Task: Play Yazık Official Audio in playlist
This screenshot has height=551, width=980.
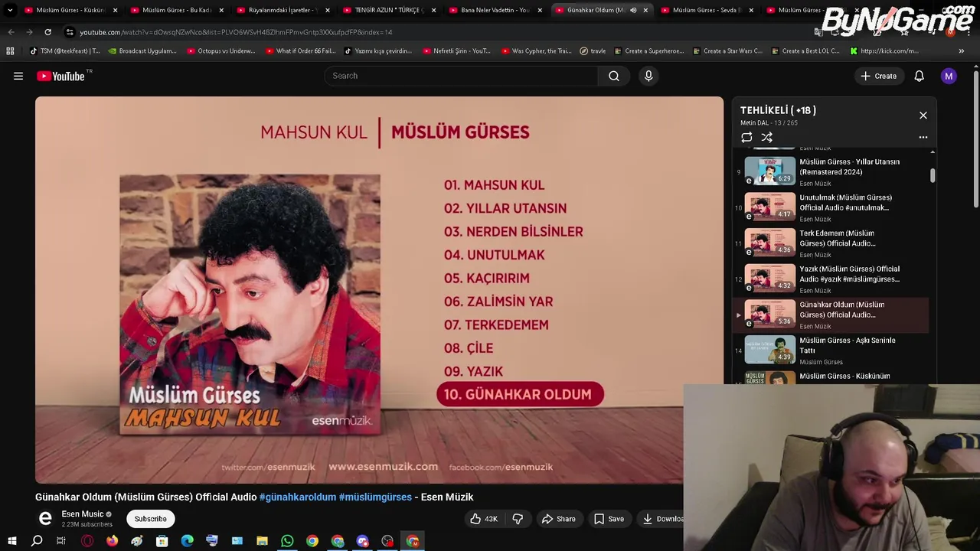Action: 831,279
